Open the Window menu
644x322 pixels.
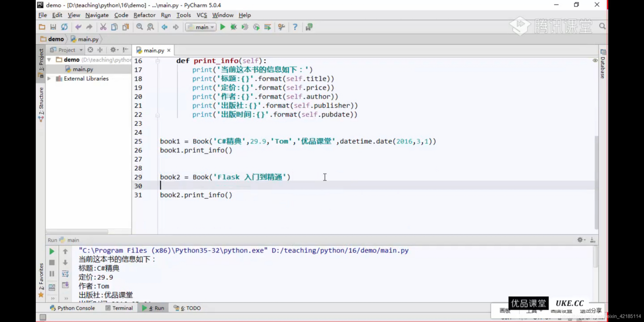[223, 15]
